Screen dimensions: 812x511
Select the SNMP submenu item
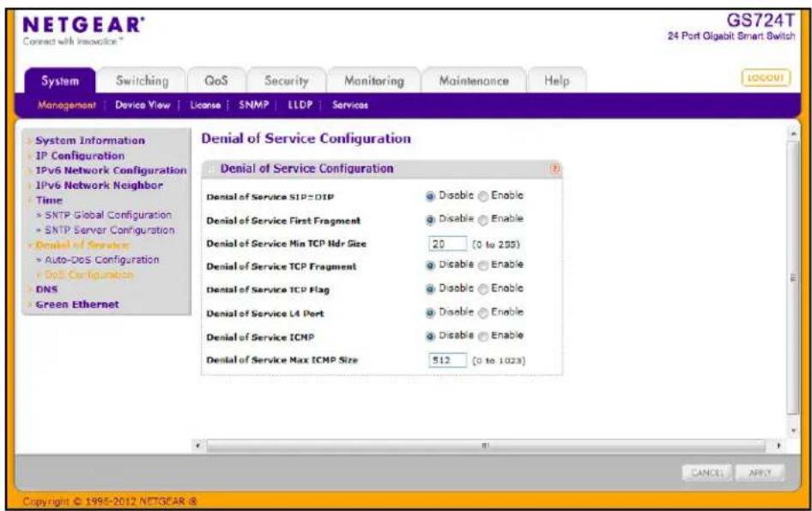[x=254, y=105]
